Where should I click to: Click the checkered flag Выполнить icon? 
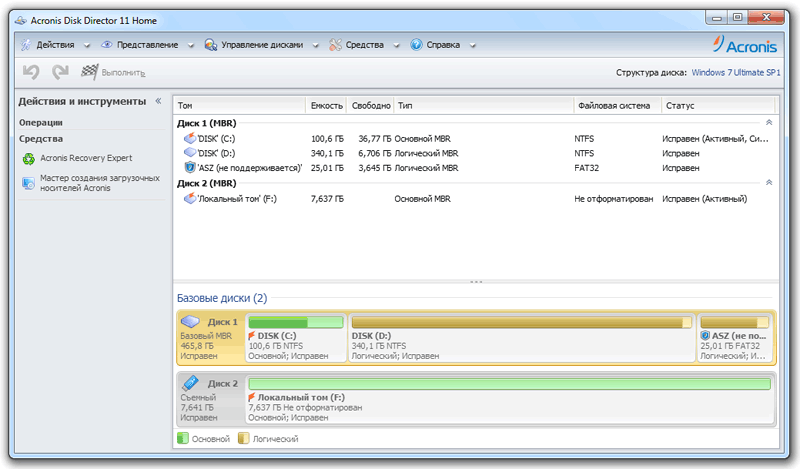pyautogui.click(x=89, y=72)
